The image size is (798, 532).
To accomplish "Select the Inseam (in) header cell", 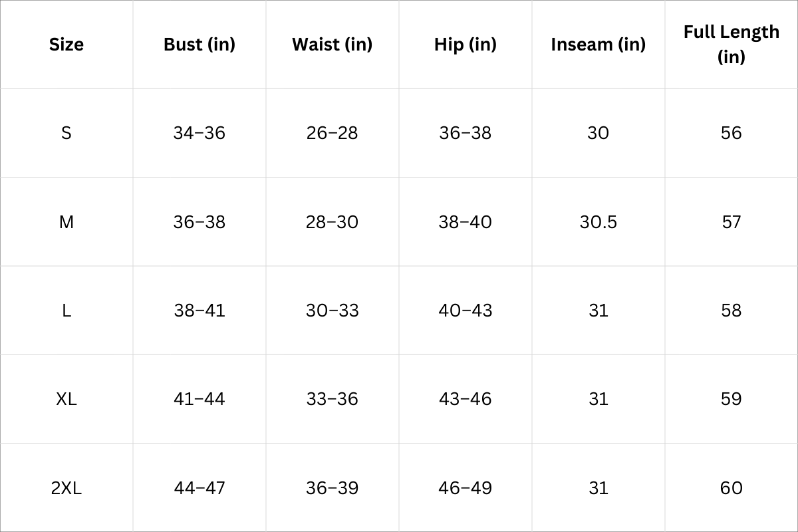I will pos(598,45).
